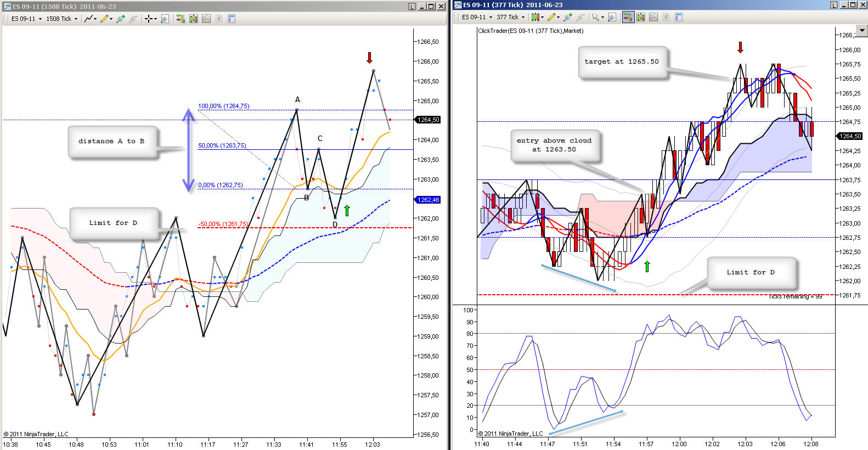
Task: Click the blue 1262,46 price marker
Action: pyautogui.click(x=429, y=200)
